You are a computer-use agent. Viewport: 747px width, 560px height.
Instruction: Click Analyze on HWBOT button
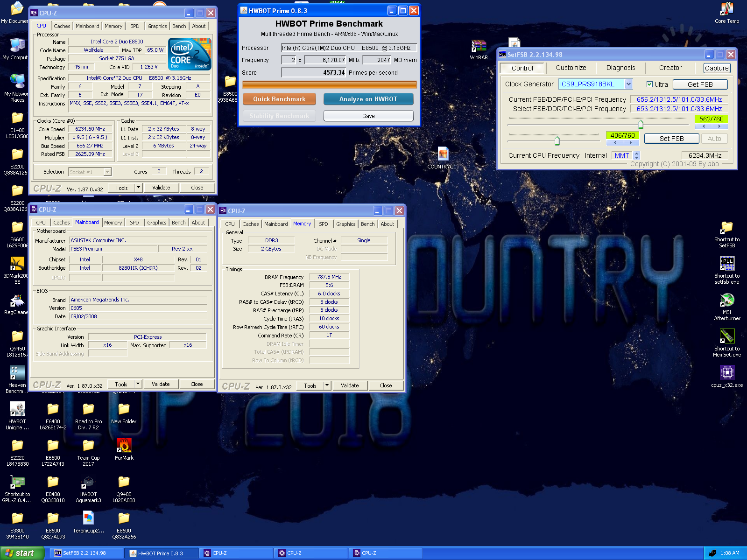pos(368,99)
